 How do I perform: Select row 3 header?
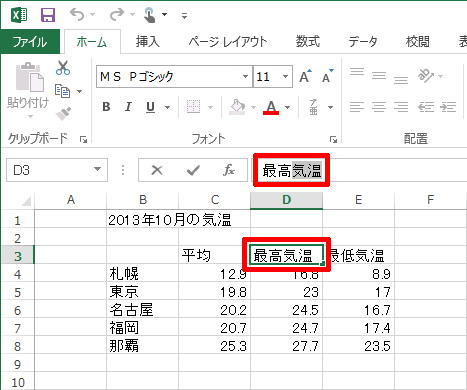[17, 256]
